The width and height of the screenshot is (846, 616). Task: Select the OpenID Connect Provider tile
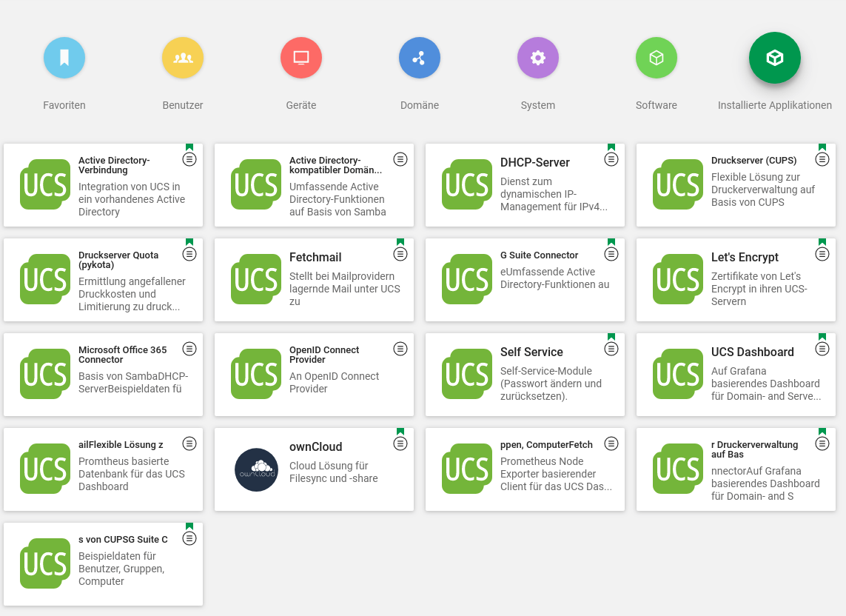(314, 375)
